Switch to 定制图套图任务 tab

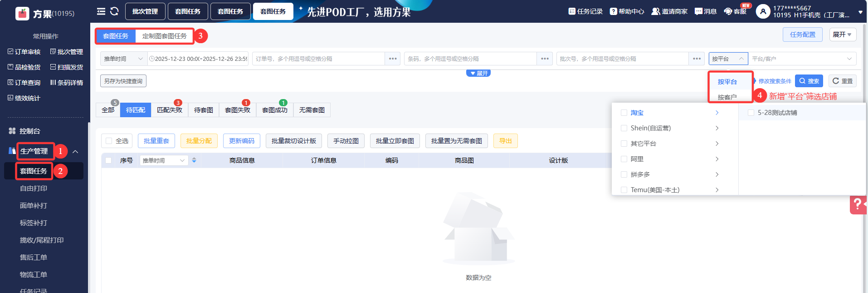(x=164, y=36)
